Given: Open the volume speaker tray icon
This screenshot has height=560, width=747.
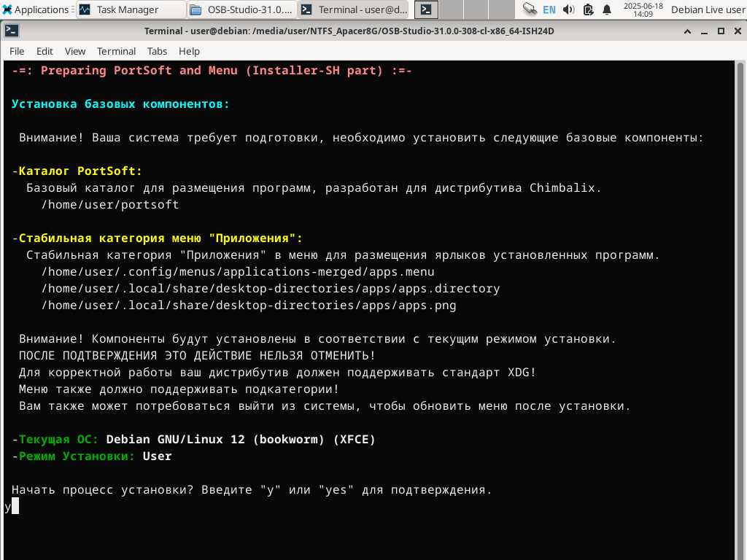Looking at the screenshot, I should [x=568, y=9].
